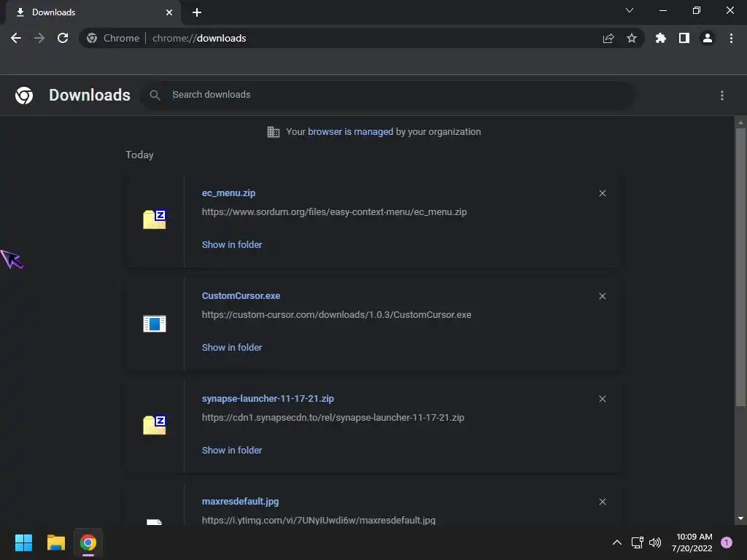Click the scrollbar down arrow
This screenshot has height=560, width=747.
coord(740,518)
